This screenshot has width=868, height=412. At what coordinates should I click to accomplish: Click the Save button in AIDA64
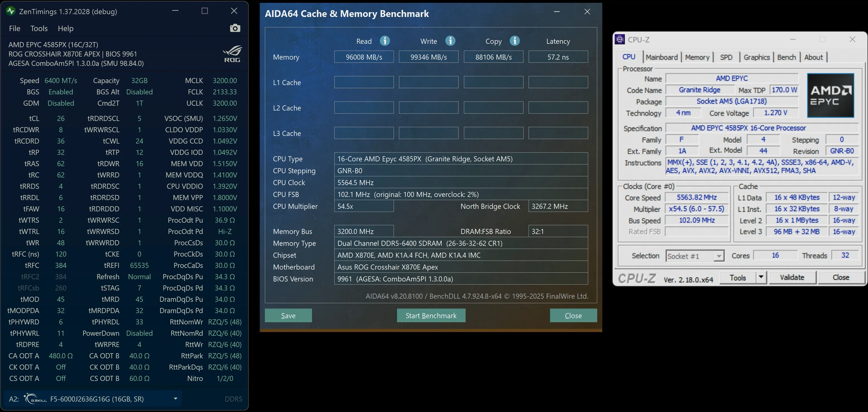coord(288,315)
